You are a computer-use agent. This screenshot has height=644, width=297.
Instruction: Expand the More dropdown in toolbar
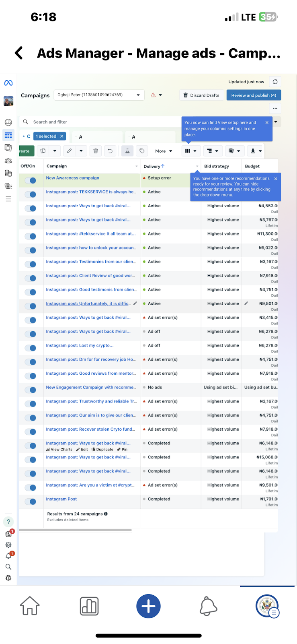pyautogui.click(x=164, y=151)
